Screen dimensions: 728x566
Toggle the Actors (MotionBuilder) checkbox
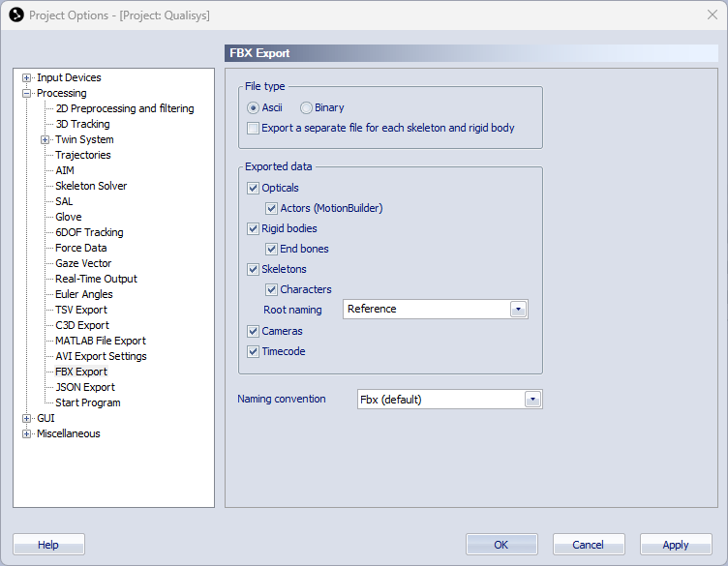(x=272, y=208)
